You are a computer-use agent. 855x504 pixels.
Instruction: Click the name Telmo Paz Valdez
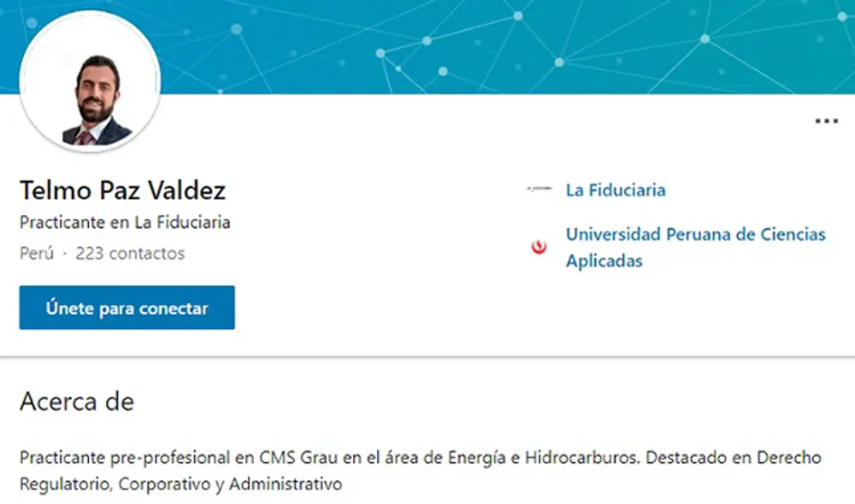click(x=122, y=190)
